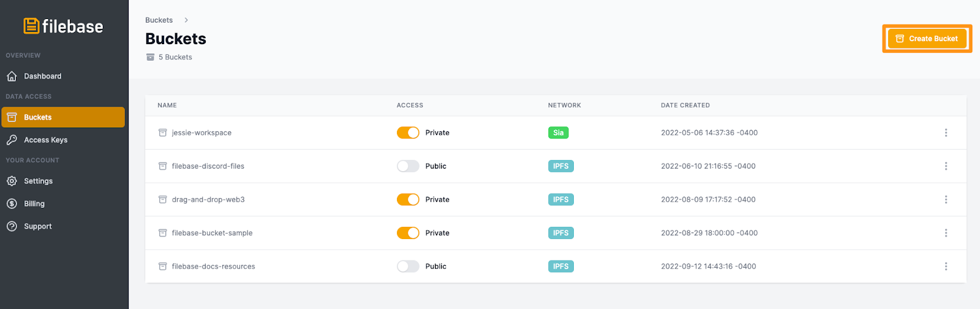Switch filebase-discord-files access toggle on
This screenshot has width=980, height=309.
click(x=408, y=166)
